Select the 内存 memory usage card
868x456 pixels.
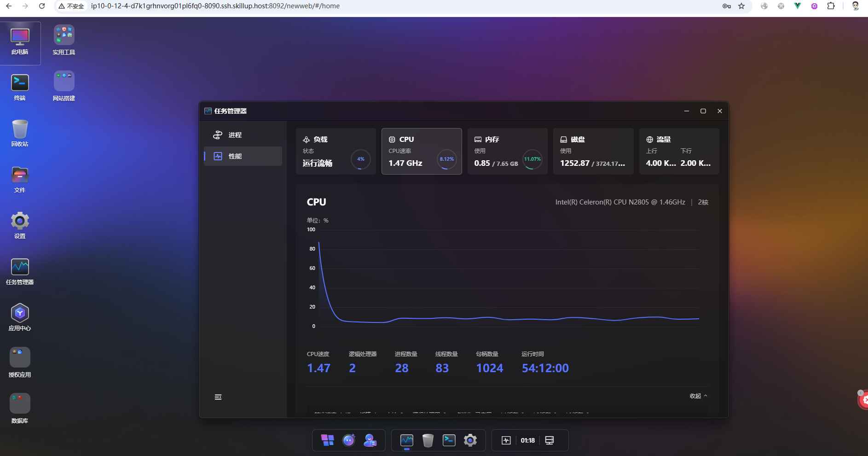click(x=507, y=152)
